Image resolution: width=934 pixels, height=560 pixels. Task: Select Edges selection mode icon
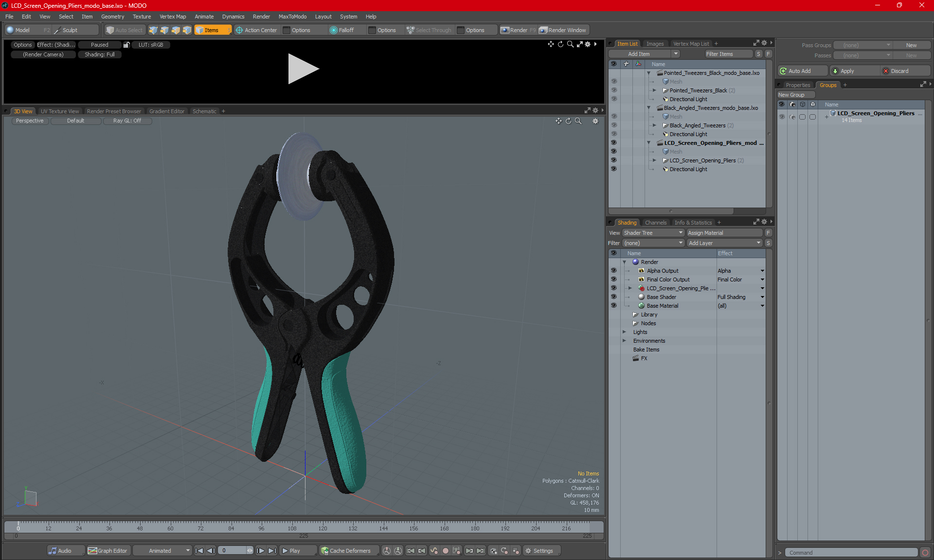click(x=164, y=30)
